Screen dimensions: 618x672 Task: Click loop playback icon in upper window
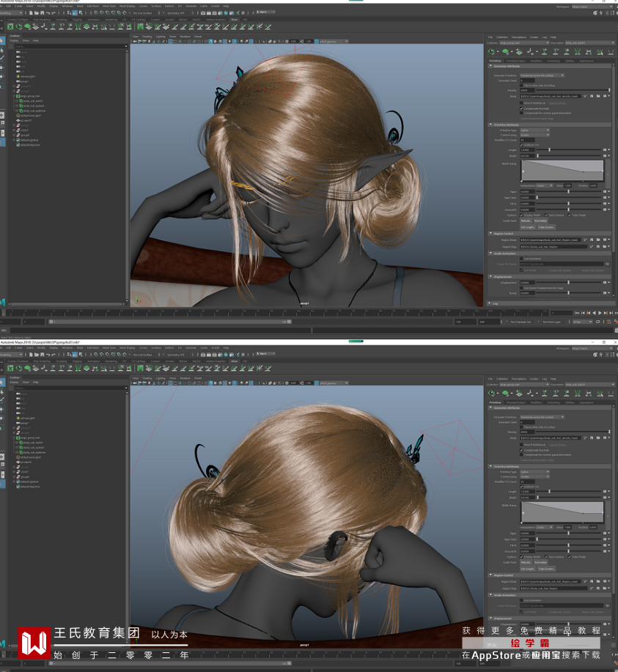598,322
